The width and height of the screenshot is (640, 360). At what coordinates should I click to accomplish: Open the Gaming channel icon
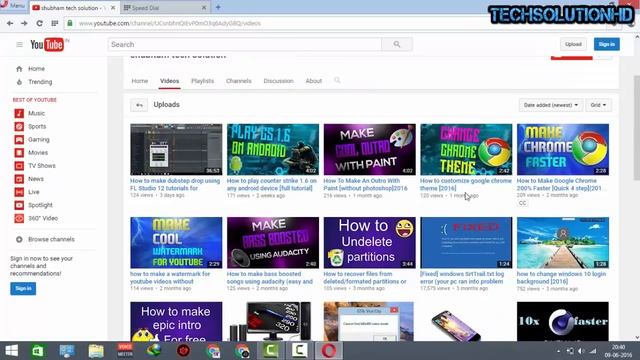[x=19, y=140]
